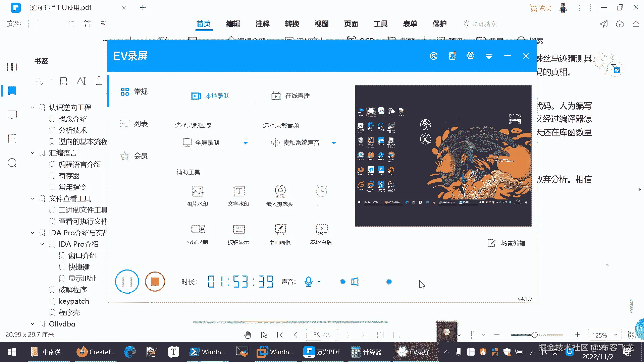Open EV录屏 settings gear icon

(470, 56)
